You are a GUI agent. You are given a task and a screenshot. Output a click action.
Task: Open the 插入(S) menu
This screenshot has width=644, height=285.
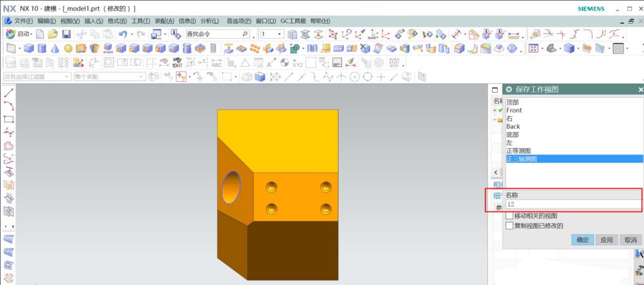[93, 21]
